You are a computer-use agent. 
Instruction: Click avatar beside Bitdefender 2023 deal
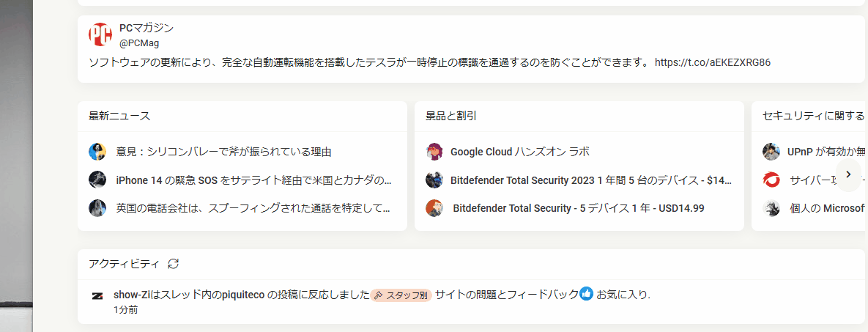(x=434, y=180)
